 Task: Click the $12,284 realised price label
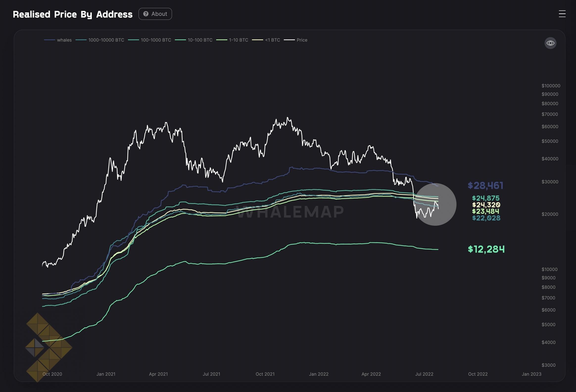[x=486, y=249]
